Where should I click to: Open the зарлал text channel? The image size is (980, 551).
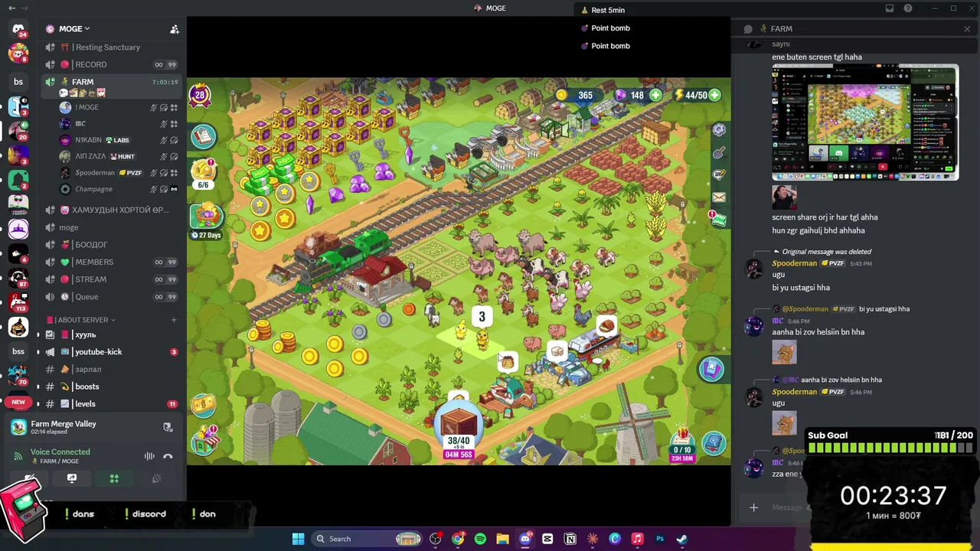coord(111,370)
